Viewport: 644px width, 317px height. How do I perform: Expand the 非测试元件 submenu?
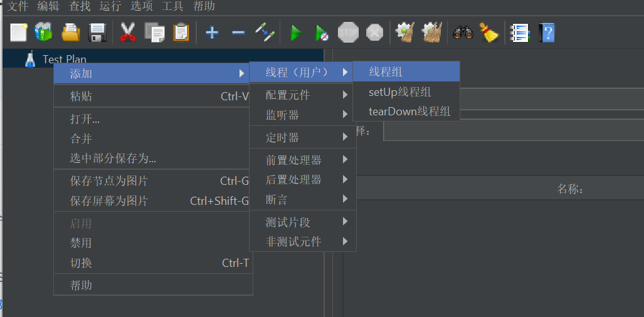click(303, 242)
